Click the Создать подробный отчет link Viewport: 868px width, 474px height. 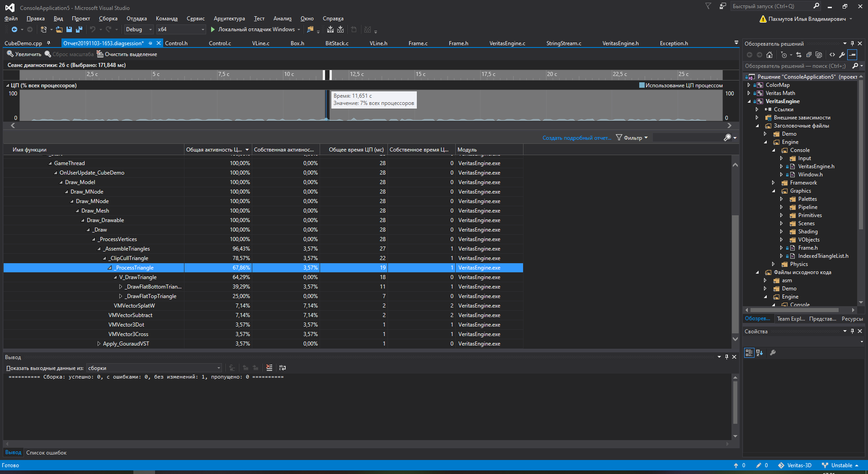pos(576,138)
